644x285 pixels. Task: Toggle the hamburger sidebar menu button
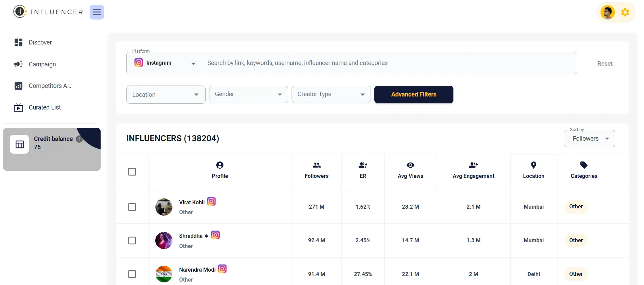[97, 12]
